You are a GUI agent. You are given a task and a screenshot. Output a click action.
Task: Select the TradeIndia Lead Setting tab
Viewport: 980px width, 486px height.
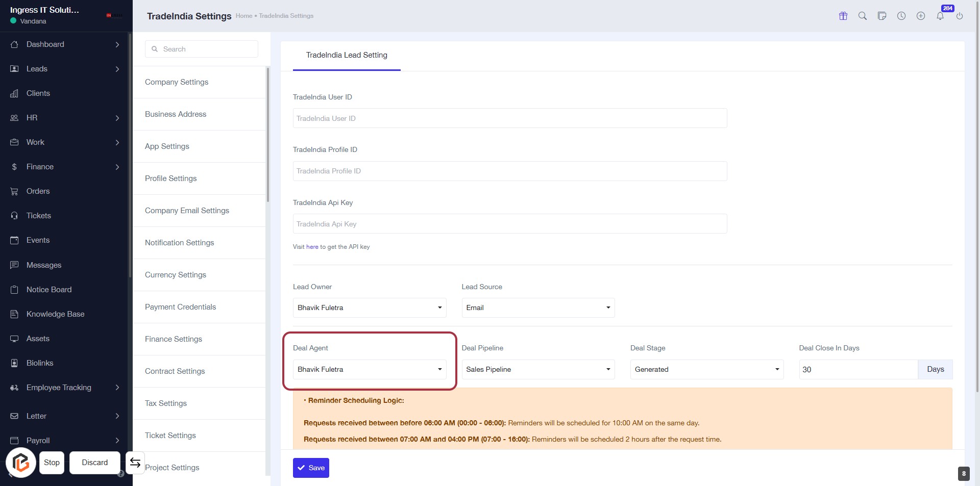click(346, 55)
